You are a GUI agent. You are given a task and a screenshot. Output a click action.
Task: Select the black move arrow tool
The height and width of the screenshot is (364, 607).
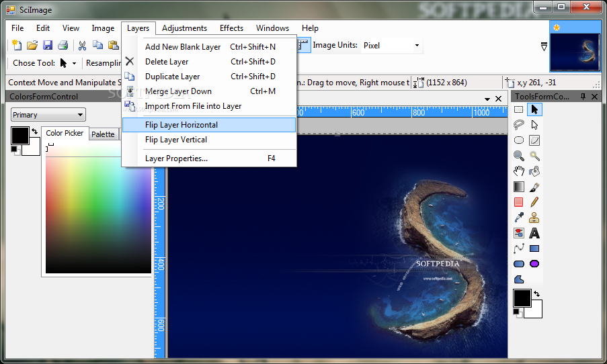(x=534, y=109)
